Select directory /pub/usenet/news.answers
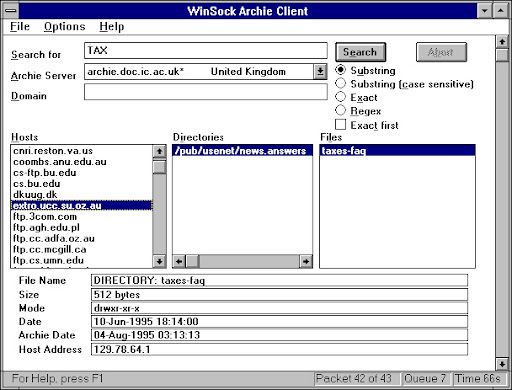The image size is (512, 390). point(243,151)
